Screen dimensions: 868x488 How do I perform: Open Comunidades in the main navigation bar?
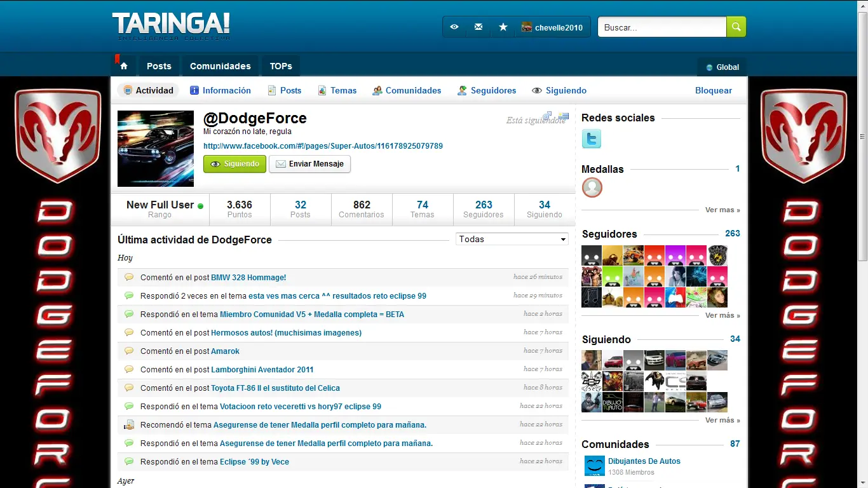click(220, 66)
